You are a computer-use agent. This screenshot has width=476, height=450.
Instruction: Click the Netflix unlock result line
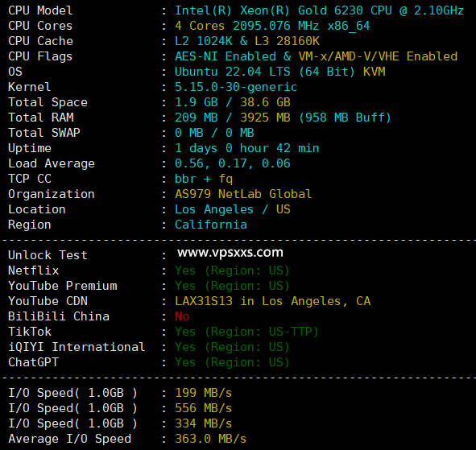(x=232, y=270)
